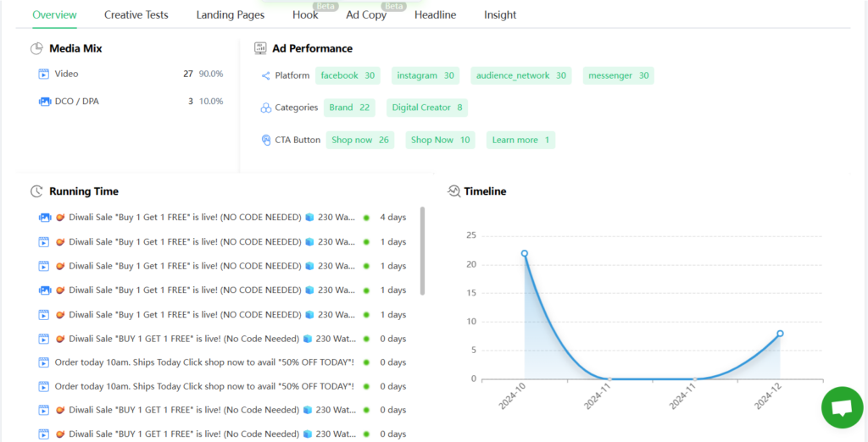Open the green chat support bubble
The height and width of the screenshot is (442, 868).
841,407
